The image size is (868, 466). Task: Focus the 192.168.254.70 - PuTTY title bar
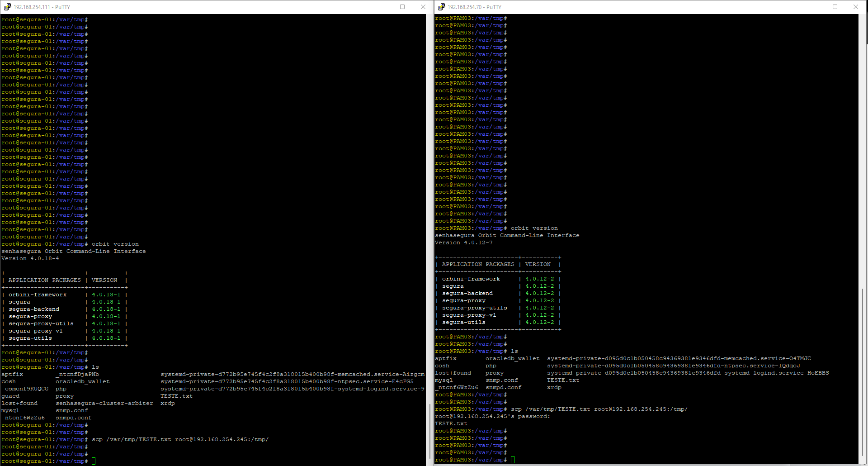tap(633, 7)
